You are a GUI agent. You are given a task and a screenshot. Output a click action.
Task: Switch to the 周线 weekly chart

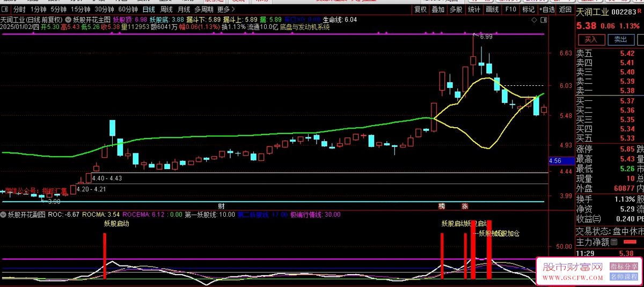click(x=166, y=9)
